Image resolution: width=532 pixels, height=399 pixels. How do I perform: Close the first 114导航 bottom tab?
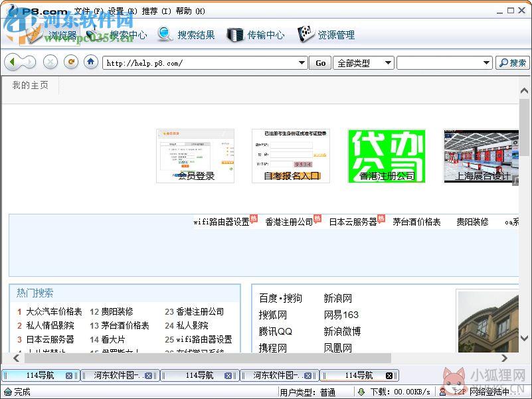pos(69,376)
